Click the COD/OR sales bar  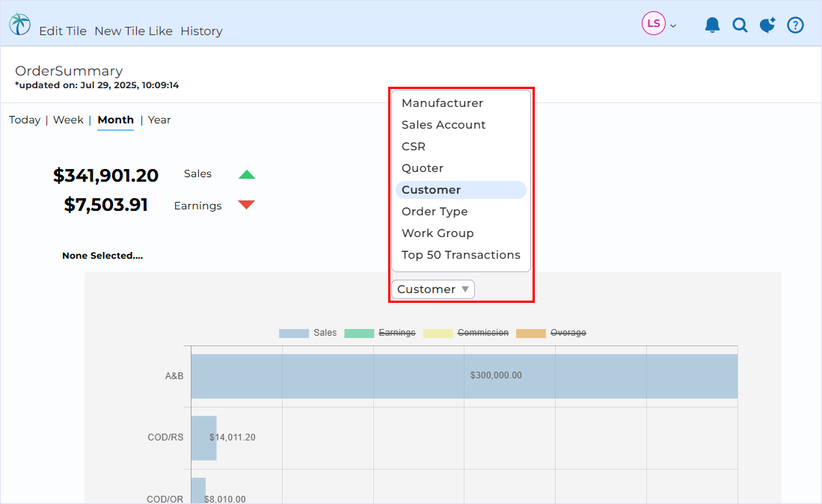pos(198,491)
